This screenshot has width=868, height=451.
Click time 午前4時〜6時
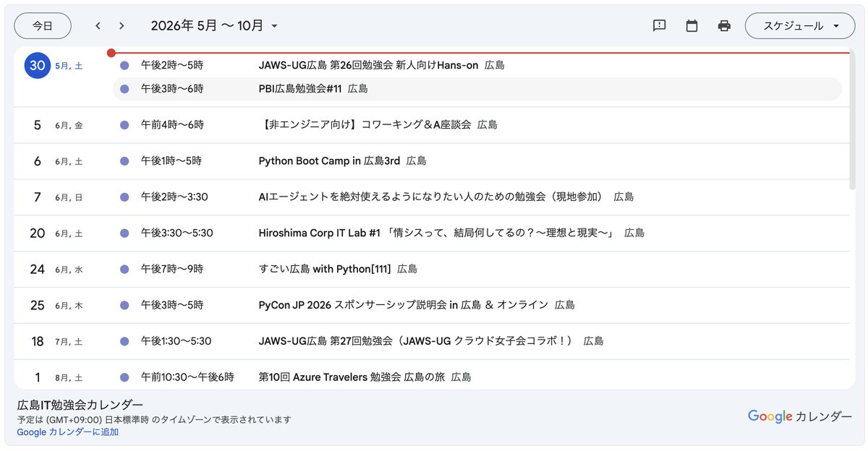pos(172,125)
